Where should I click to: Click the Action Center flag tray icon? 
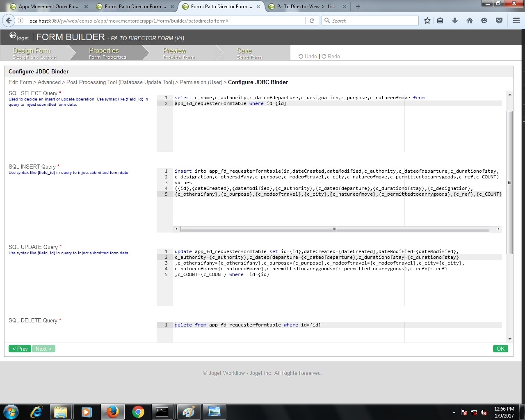click(464, 412)
